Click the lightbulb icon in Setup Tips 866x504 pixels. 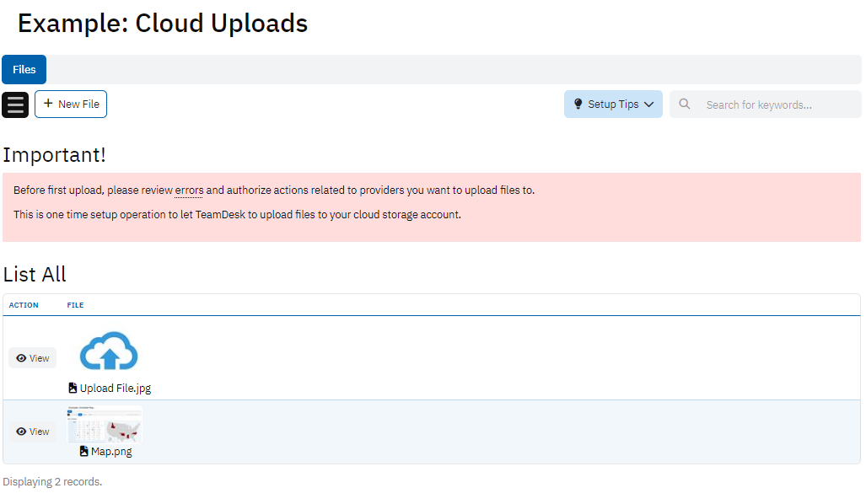pyautogui.click(x=578, y=105)
